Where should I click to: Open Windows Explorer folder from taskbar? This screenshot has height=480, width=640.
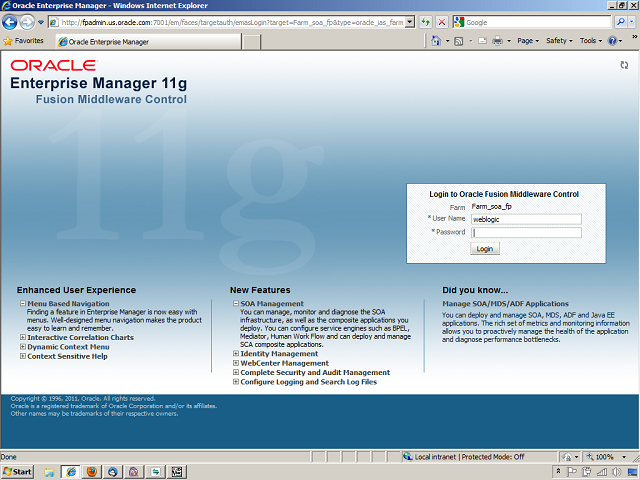pyautogui.click(x=49, y=472)
